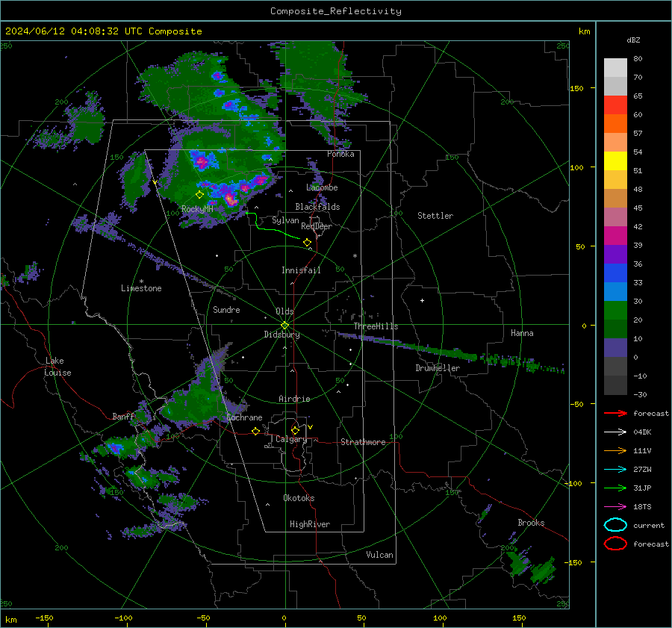Click the green 31JP arrow in the legend

coord(615,488)
